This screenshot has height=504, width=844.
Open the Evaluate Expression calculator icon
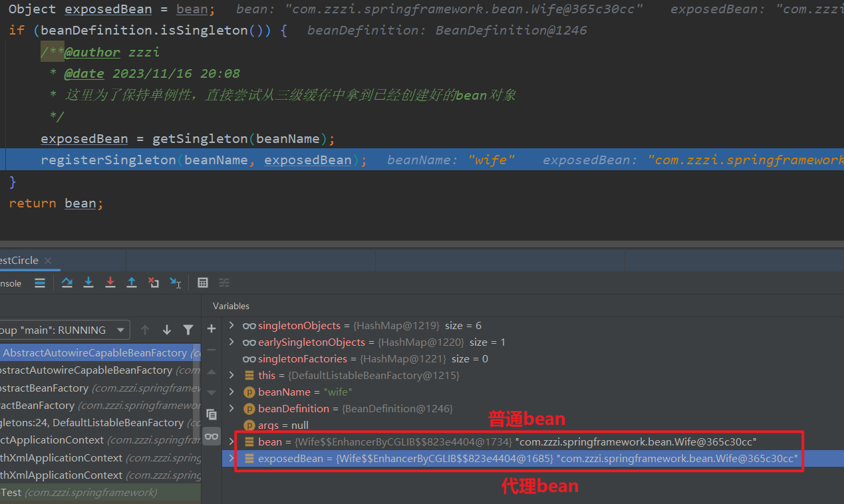[204, 283]
